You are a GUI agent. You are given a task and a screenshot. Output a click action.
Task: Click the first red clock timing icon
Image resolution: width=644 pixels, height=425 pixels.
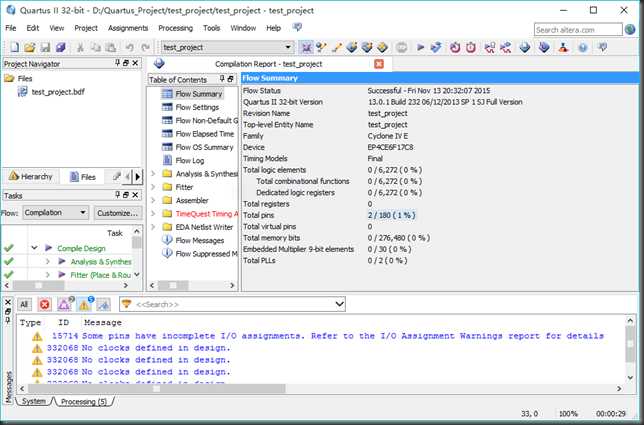[x=455, y=47]
